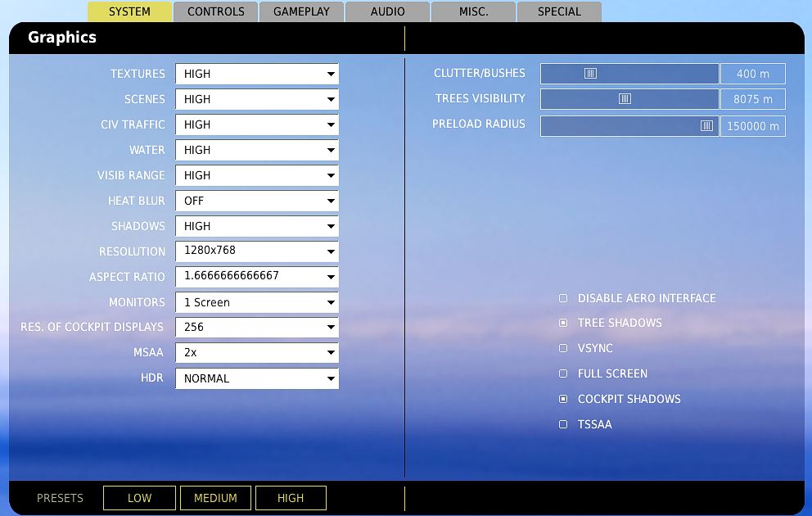Image resolution: width=812 pixels, height=516 pixels.
Task: Open the SHADOWS dropdown
Action: pyautogui.click(x=257, y=226)
